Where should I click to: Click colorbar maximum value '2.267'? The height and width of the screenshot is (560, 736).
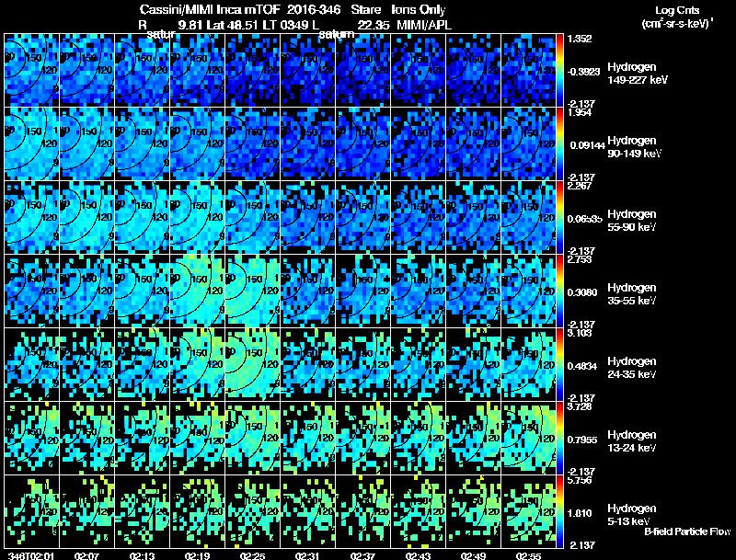(x=580, y=186)
